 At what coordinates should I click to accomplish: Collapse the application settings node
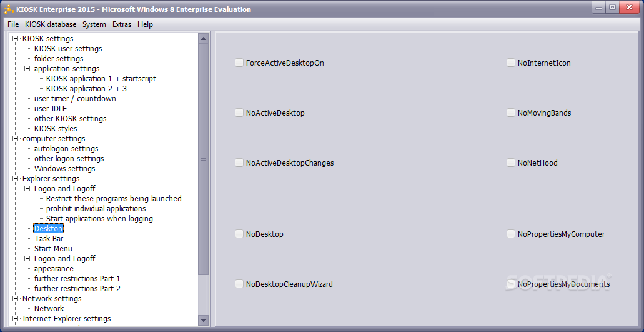pyautogui.click(x=27, y=69)
